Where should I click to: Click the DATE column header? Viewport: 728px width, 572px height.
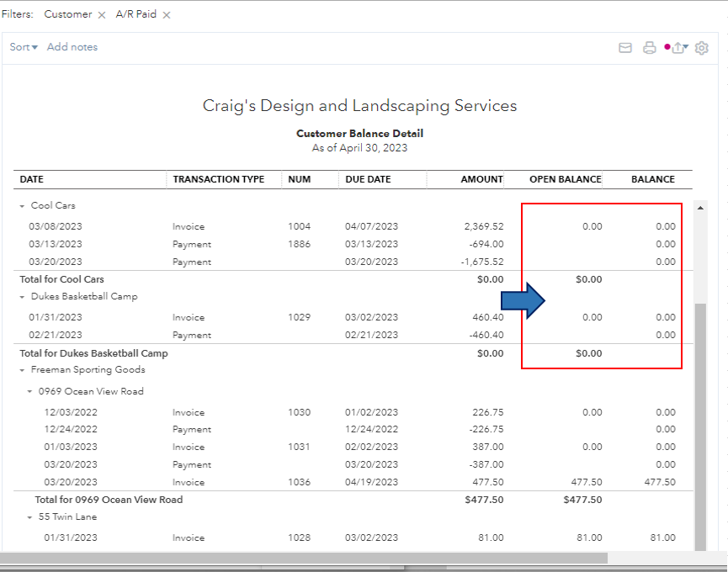tap(32, 179)
